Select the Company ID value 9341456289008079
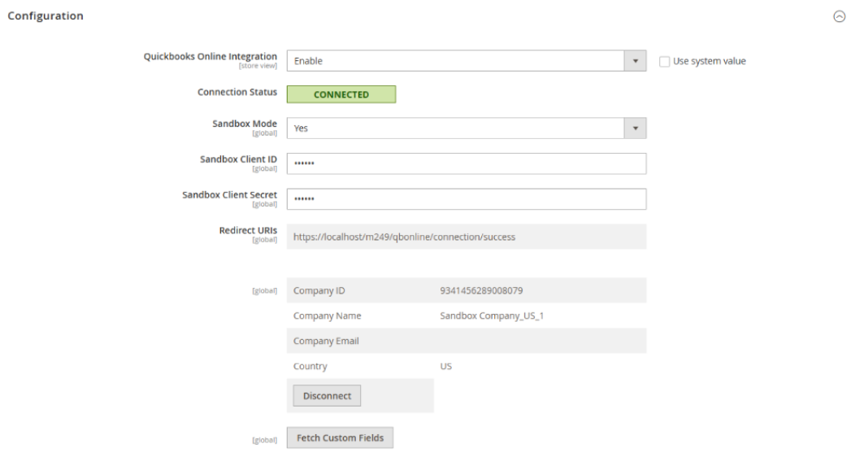This screenshot has width=868, height=461. click(481, 290)
